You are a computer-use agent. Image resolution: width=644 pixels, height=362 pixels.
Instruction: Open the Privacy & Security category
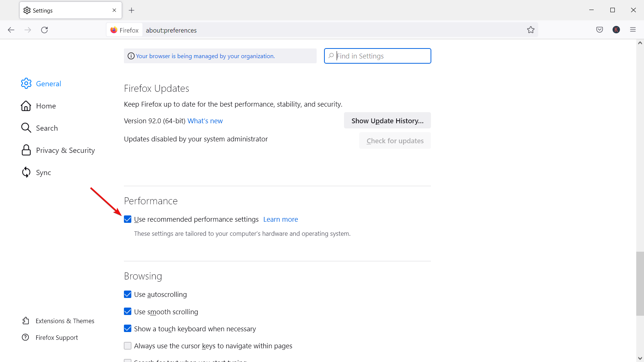pyautogui.click(x=65, y=150)
